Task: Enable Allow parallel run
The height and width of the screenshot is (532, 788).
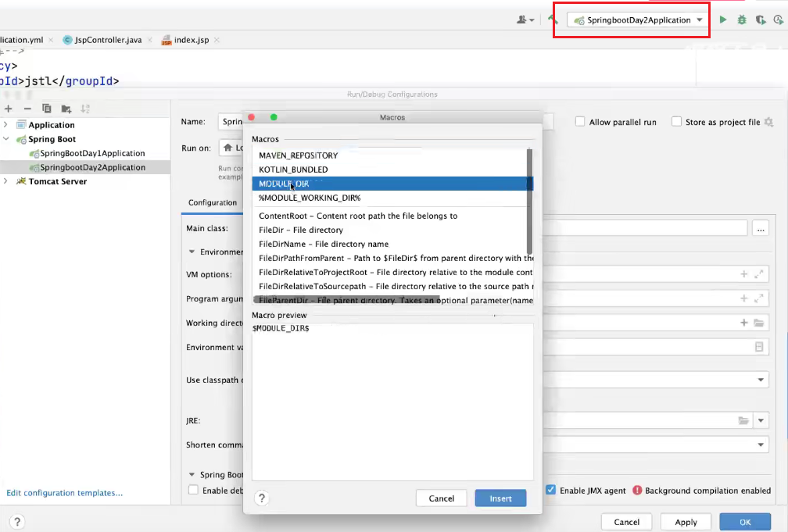Action: coord(580,122)
